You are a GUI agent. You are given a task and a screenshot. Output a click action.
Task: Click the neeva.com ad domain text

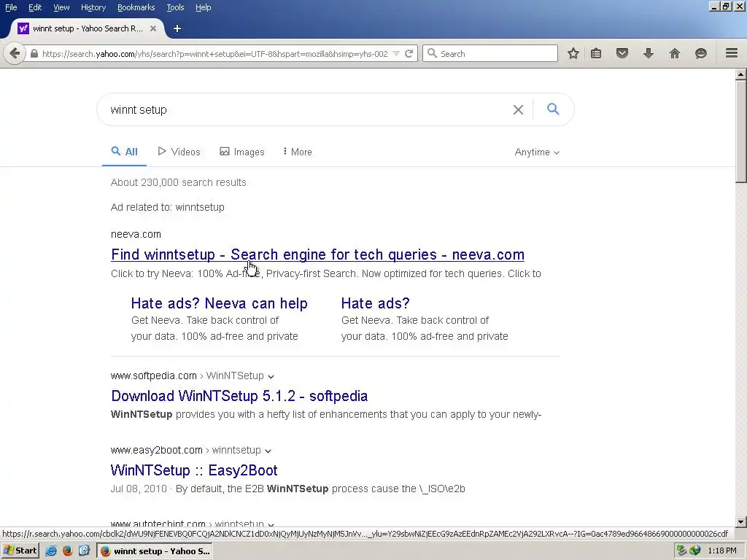pyautogui.click(x=136, y=234)
